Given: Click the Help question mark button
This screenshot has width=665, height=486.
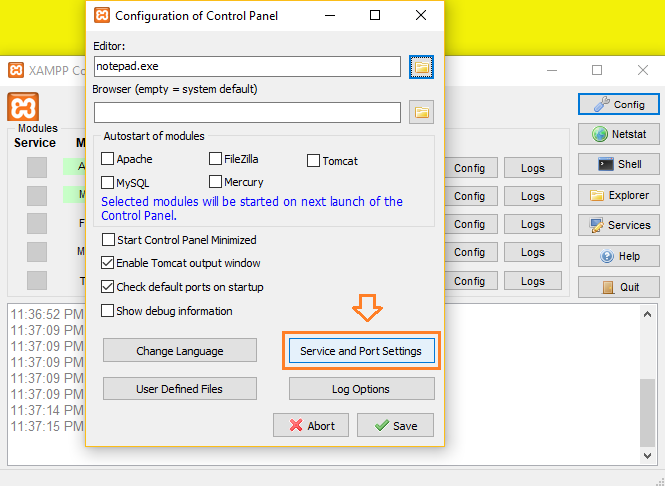Looking at the screenshot, I should tap(618, 256).
